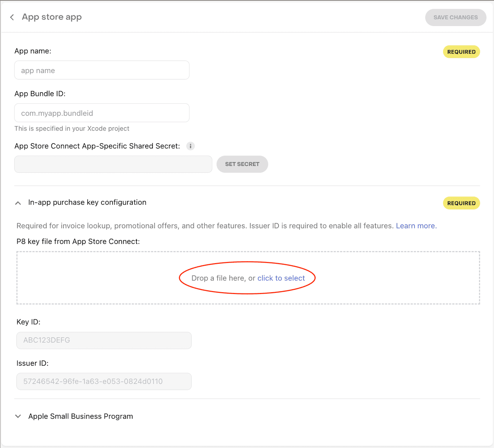Click the In-app purchase key configuration heading
This screenshot has width=494, height=448.
point(87,203)
